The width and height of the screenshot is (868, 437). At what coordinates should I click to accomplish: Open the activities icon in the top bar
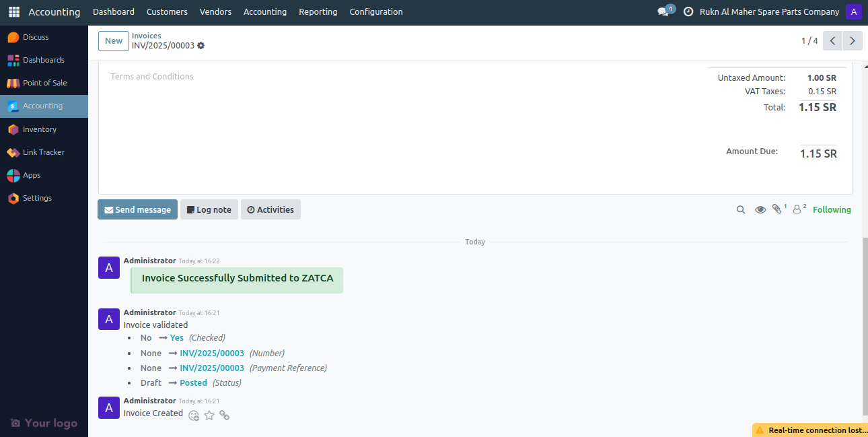point(688,11)
